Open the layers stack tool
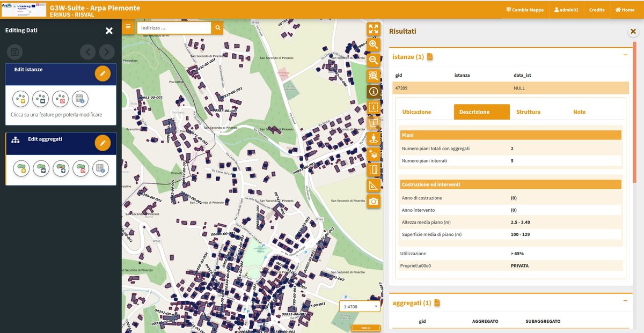This screenshot has height=333, width=644. 374,154
